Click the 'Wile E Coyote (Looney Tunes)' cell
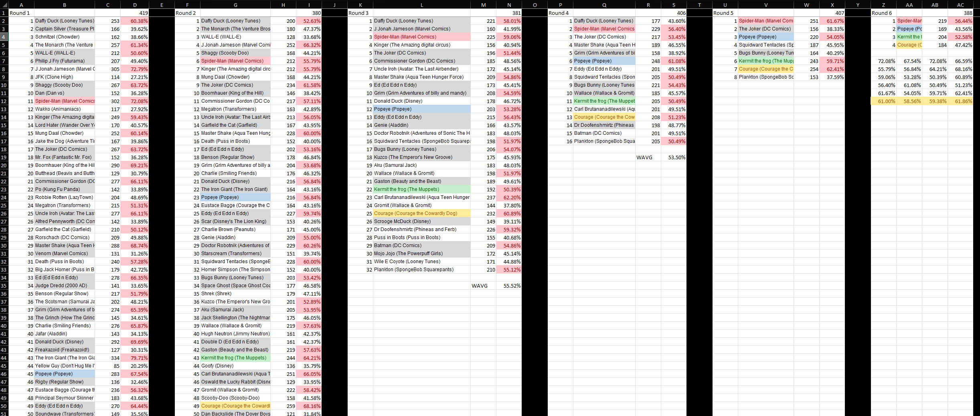Viewport: 980px width, 416px height. pos(422,262)
